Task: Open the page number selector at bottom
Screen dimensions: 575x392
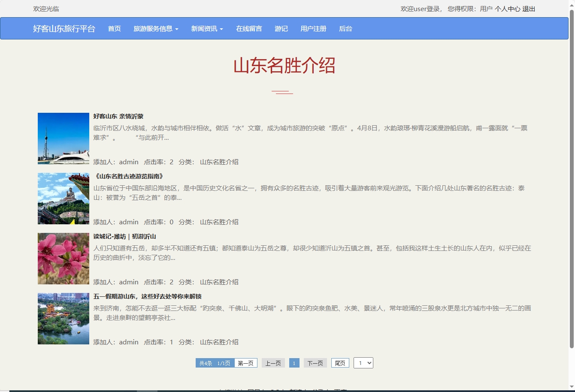Action: pyautogui.click(x=363, y=362)
